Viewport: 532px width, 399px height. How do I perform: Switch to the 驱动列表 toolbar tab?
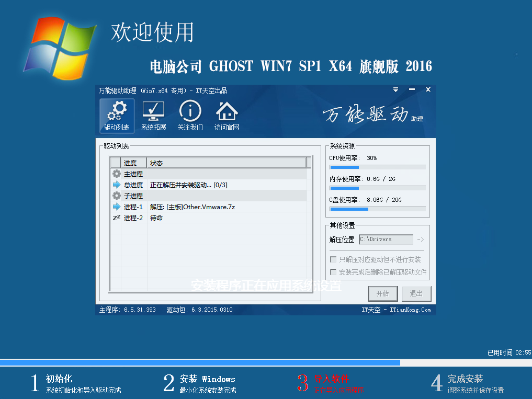pos(117,116)
